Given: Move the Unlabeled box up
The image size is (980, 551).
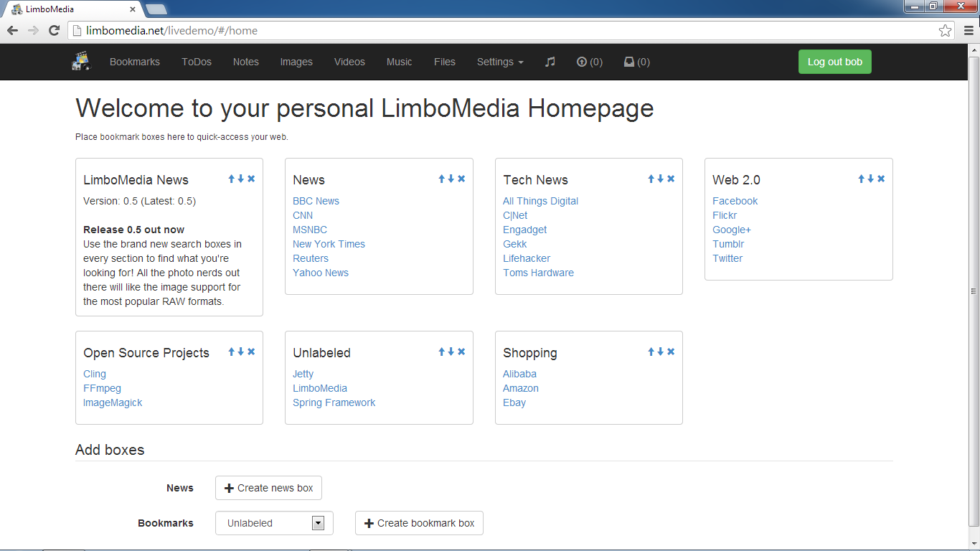Looking at the screenshot, I should (442, 352).
